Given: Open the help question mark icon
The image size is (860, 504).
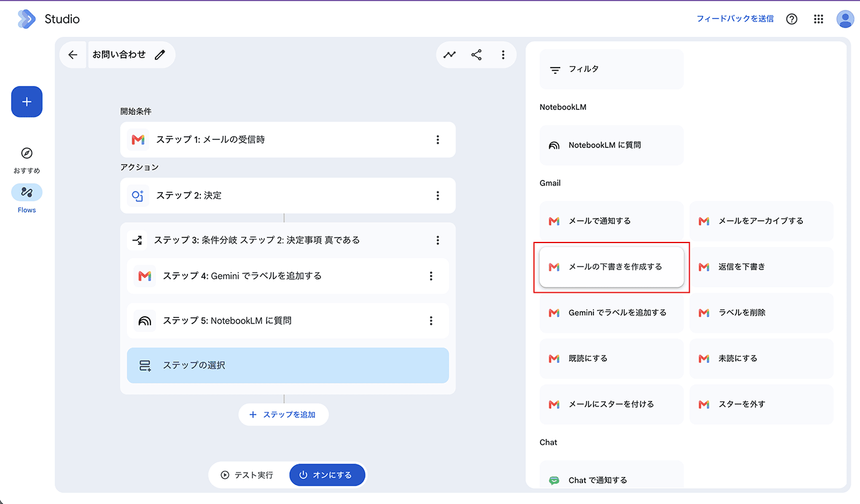Looking at the screenshot, I should pyautogui.click(x=792, y=19).
